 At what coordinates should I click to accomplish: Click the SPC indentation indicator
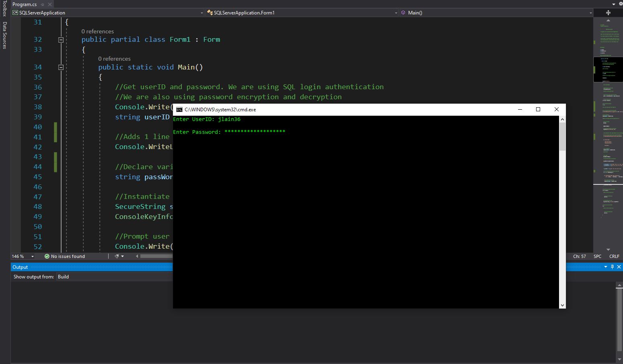tap(598, 256)
